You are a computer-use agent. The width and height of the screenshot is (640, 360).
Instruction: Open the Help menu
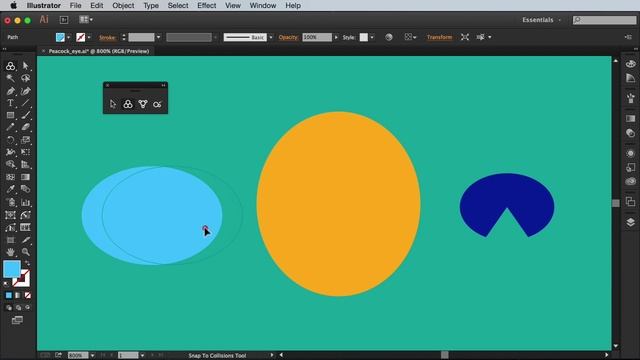coord(293,5)
